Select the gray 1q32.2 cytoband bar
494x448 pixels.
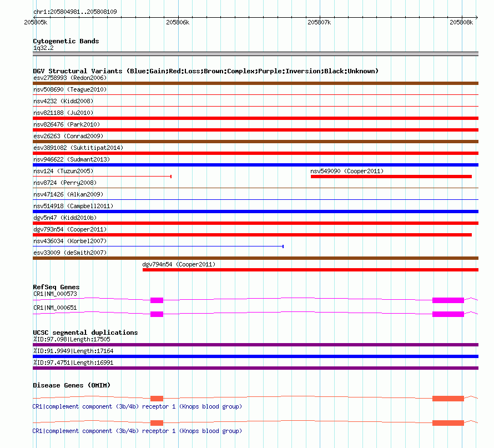click(x=255, y=54)
